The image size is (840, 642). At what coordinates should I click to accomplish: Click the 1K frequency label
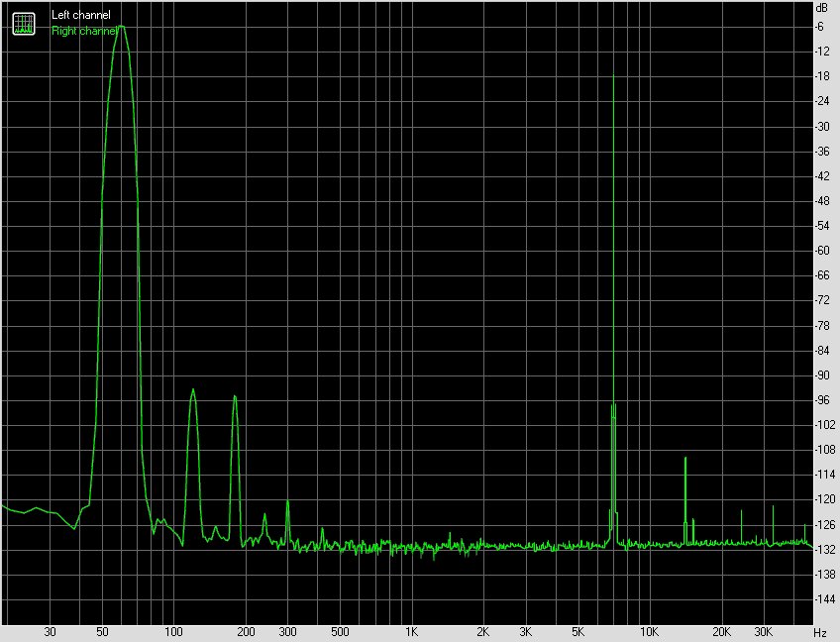[x=411, y=632]
